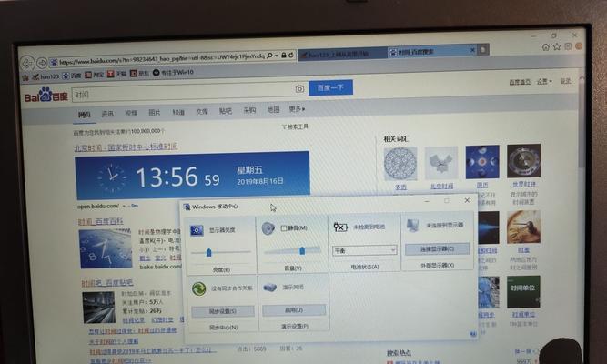Viewport: 607px width, 364px height.
Task: Click the projector presentation icon
Action: [x=269, y=288]
